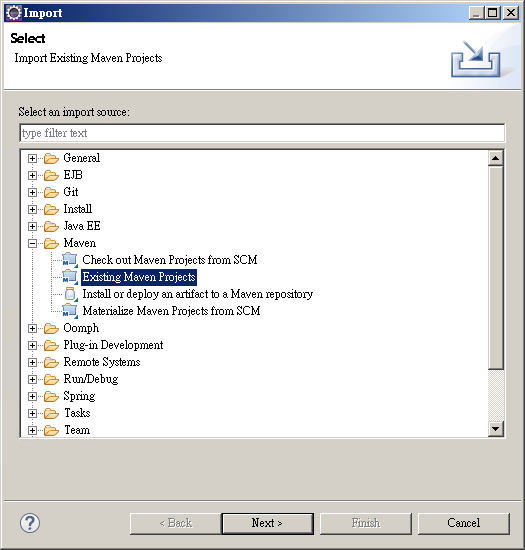The width and height of the screenshot is (525, 550).
Task: Expand the Install category
Action: pos(32,209)
